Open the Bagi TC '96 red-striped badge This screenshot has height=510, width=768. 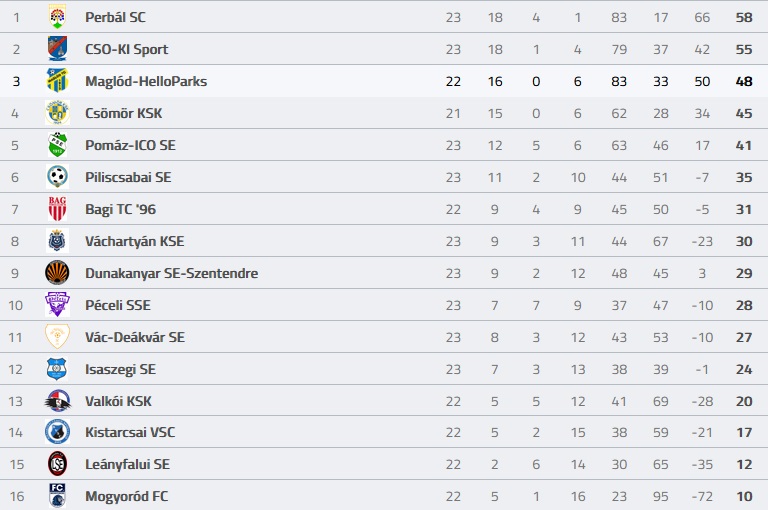coord(57,209)
